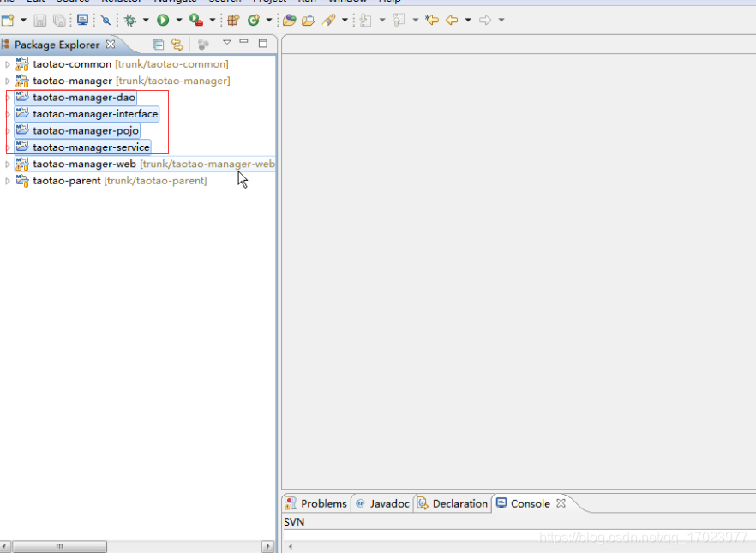The width and height of the screenshot is (756, 553).
Task: Click the taotao-manager-dao project icon
Action: (x=22, y=98)
